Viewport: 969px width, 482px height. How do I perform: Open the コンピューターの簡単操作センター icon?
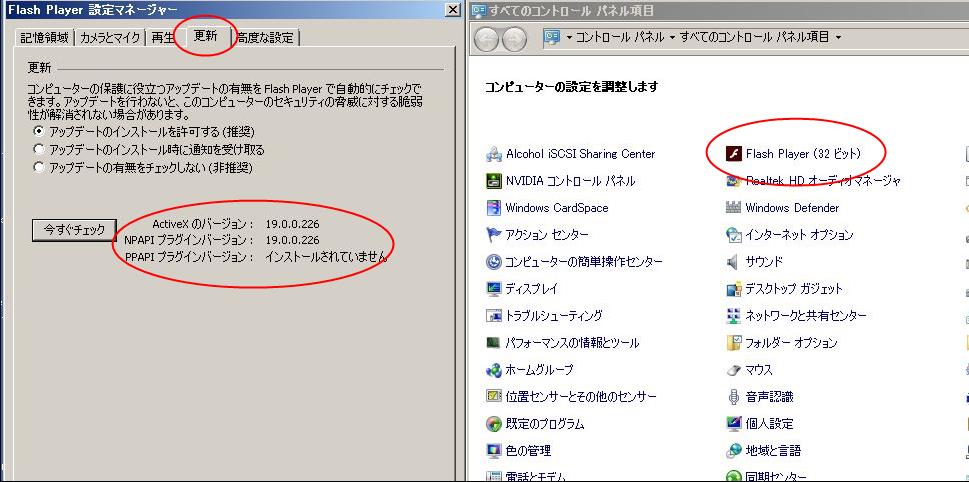pos(493,262)
